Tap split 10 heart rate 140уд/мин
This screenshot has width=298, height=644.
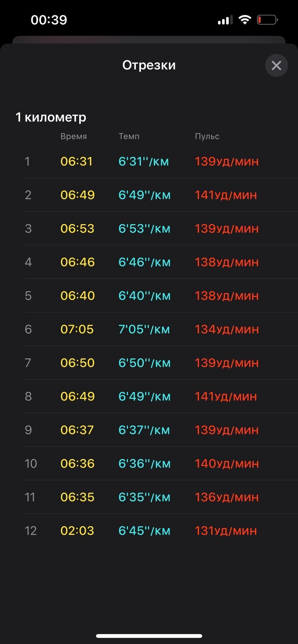(227, 463)
